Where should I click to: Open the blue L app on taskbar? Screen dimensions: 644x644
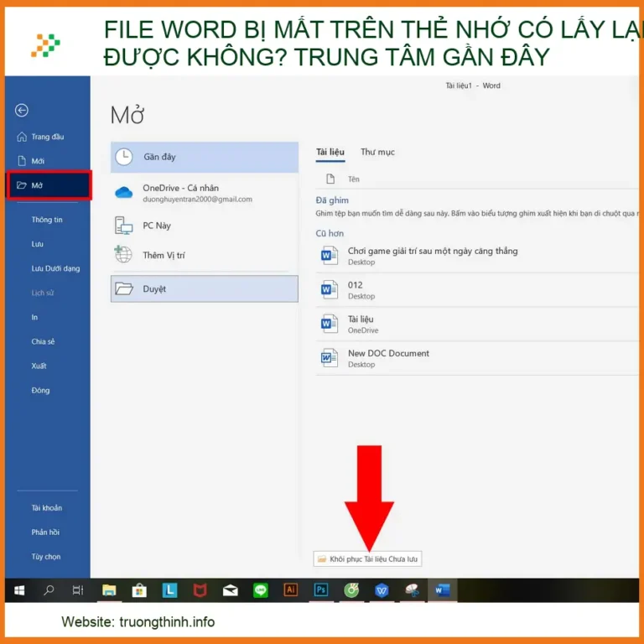click(169, 590)
